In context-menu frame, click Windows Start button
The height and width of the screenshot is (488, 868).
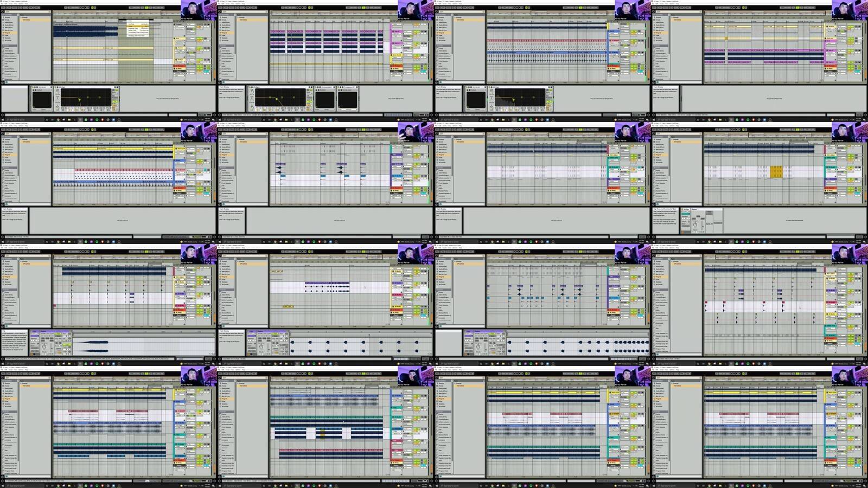pos(2,120)
